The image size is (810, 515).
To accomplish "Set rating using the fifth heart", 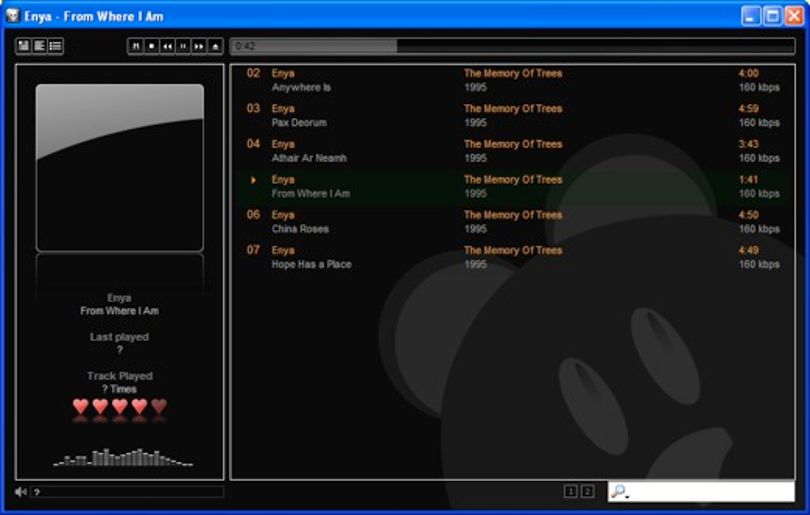I will 159,406.
